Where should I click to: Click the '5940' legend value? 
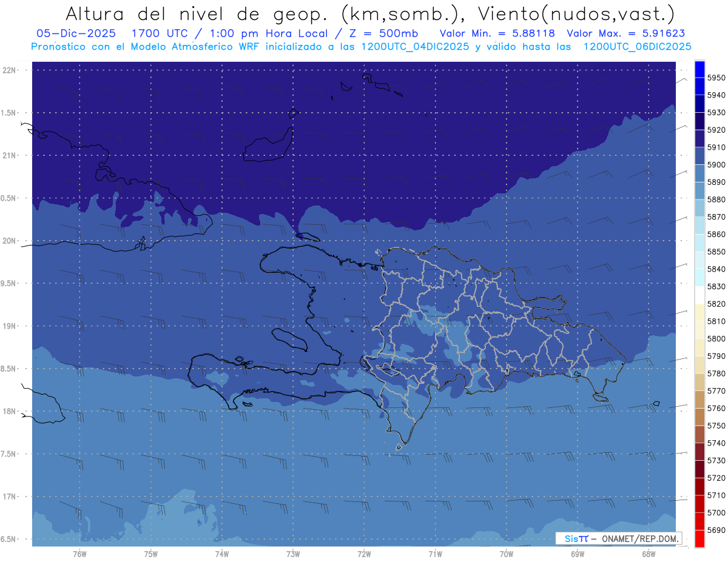pos(716,95)
